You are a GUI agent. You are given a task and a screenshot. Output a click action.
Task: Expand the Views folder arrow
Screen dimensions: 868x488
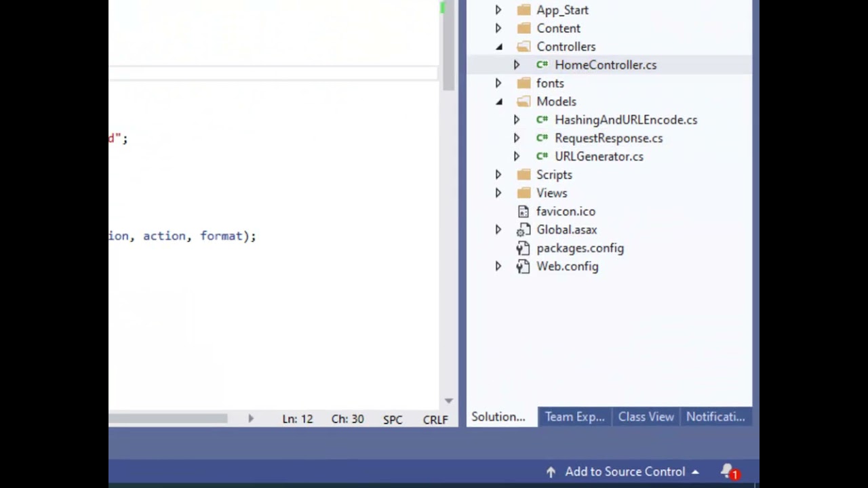(x=498, y=193)
